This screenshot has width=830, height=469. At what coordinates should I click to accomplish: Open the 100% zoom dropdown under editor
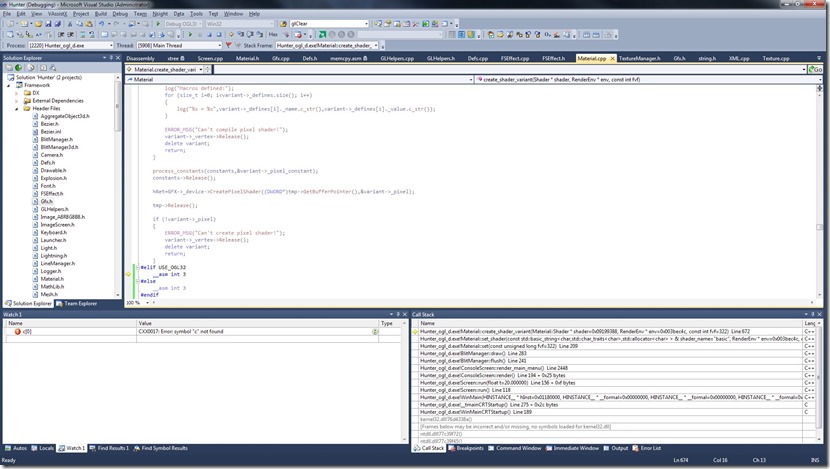(147, 303)
